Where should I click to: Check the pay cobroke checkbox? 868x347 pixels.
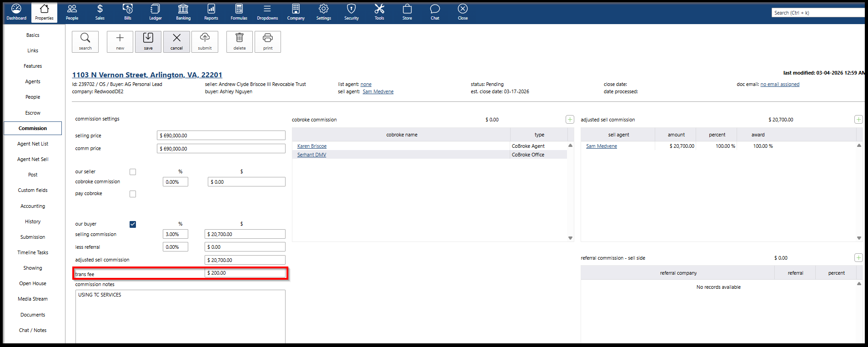[133, 194]
